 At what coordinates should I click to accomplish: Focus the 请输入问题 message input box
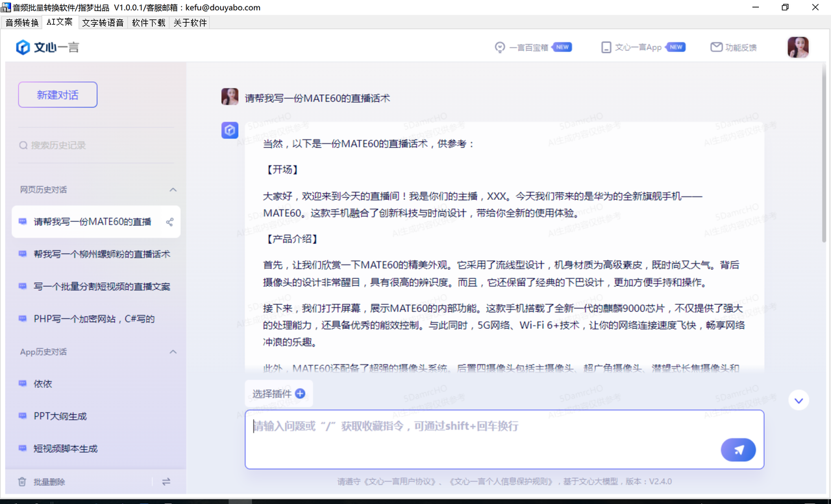coord(504,439)
